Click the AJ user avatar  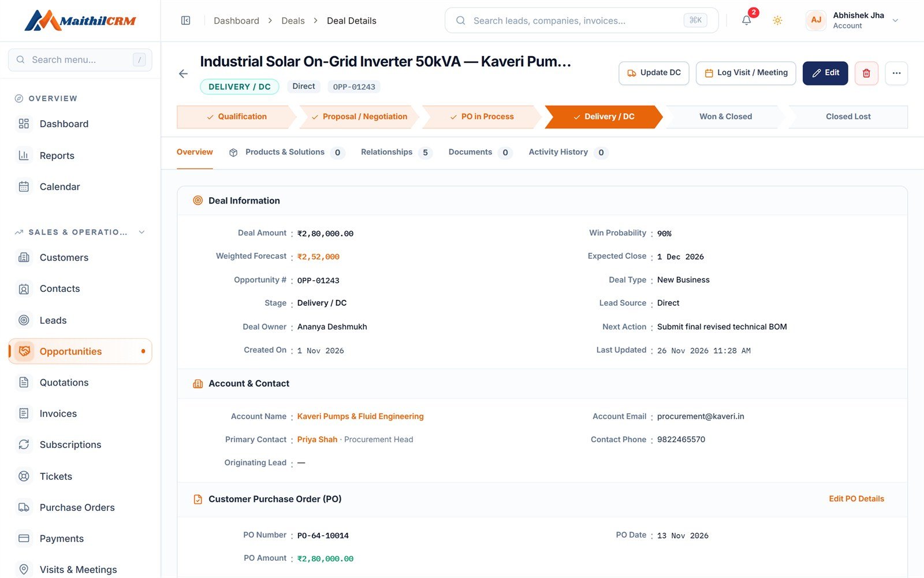pyautogui.click(x=816, y=20)
